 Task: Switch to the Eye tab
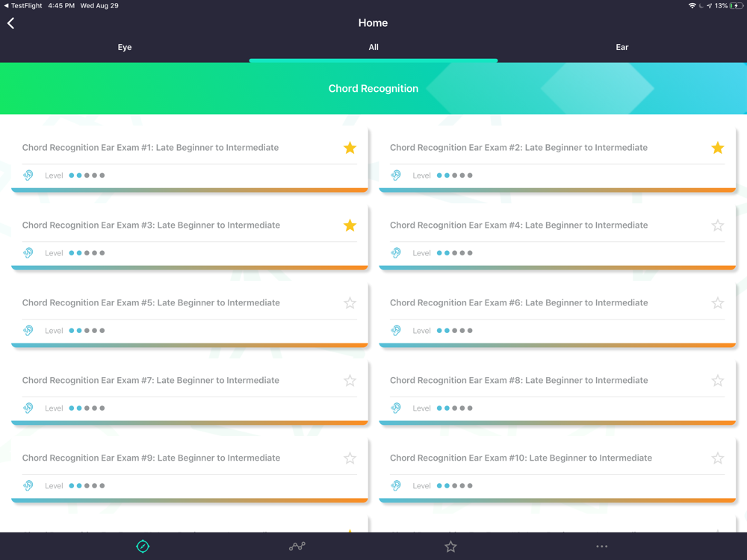[x=124, y=47]
